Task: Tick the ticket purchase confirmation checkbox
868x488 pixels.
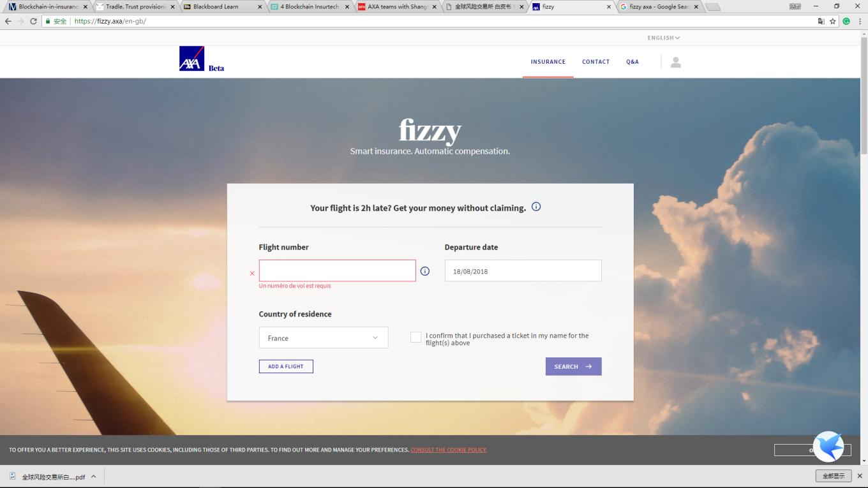Action: [415, 337]
